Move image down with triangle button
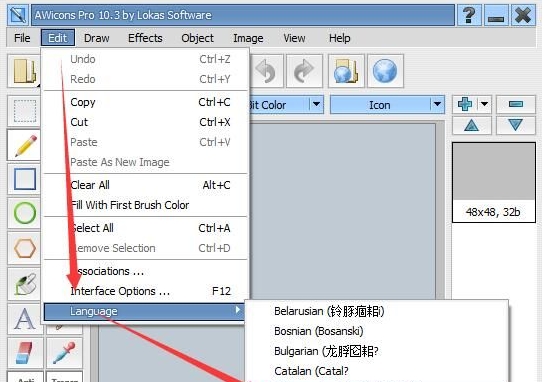Image resolution: width=544 pixels, height=382 pixels. pyautogui.click(x=516, y=125)
